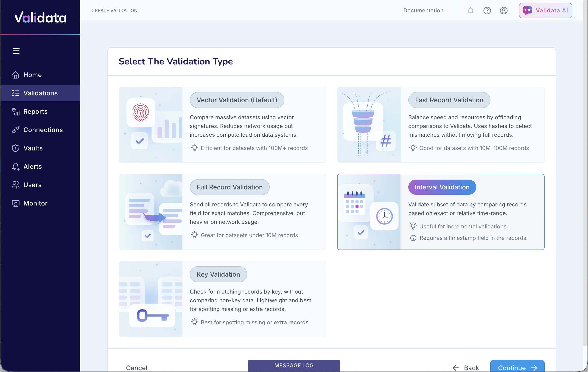588x372 pixels.
Task: Cancel the validation creation
Action: [x=137, y=368]
